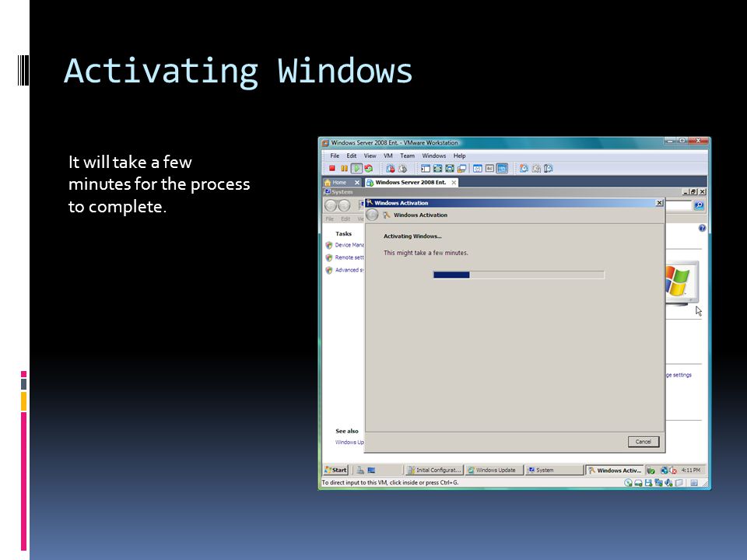
Task: Click the Start button in guest taskbar
Action: (x=336, y=470)
